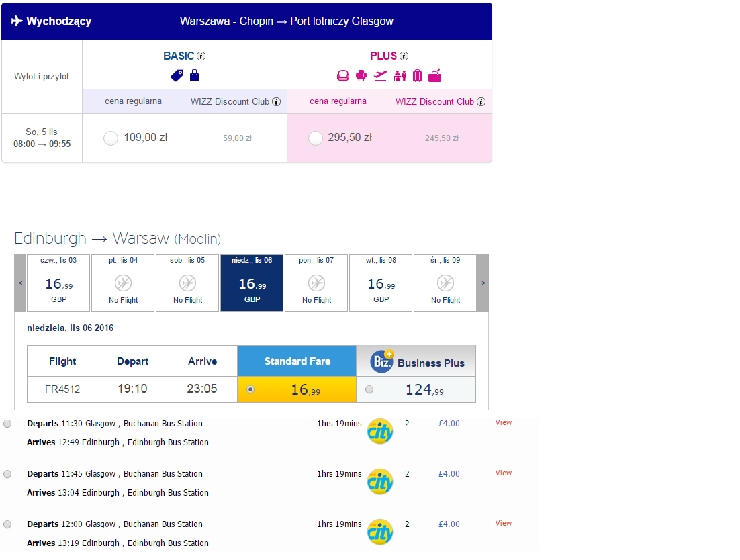Choose the pt., lis 04 date tab
The height and width of the screenshot is (560, 740).
coord(123,283)
